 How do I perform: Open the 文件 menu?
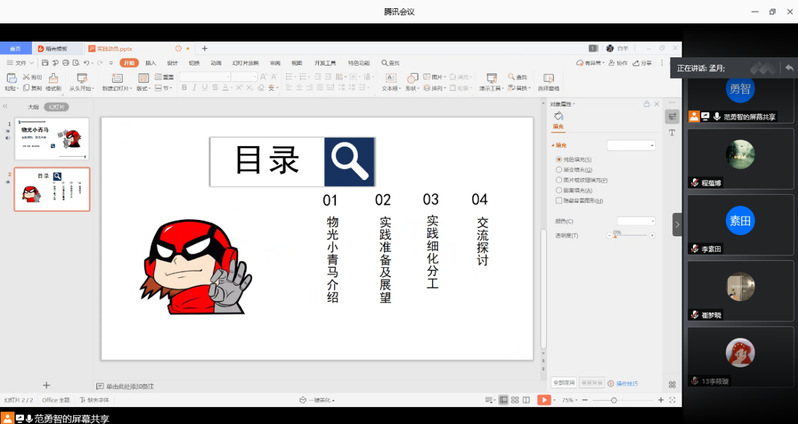point(17,63)
